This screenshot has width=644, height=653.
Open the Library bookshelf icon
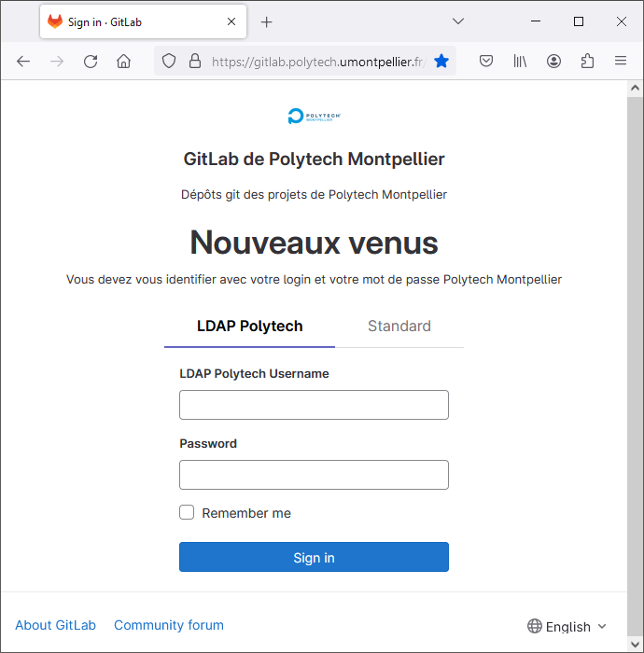pyautogui.click(x=520, y=62)
